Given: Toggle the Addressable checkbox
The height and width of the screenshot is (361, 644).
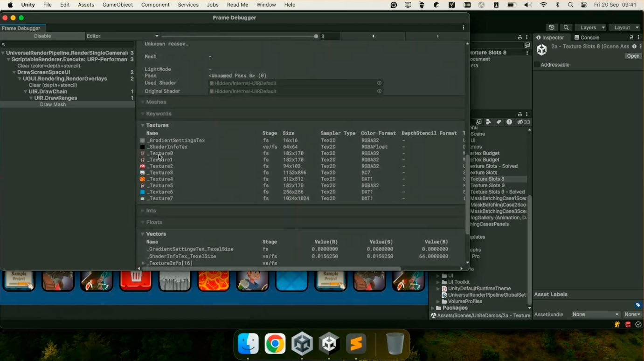Looking at the screenshot, I should point(537,65).
